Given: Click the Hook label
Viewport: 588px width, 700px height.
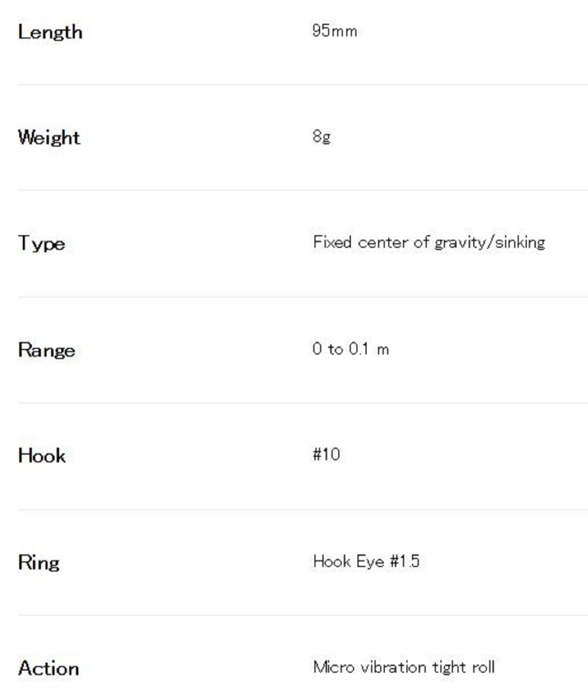Looking at the screenshot, I should pos(42,455).
